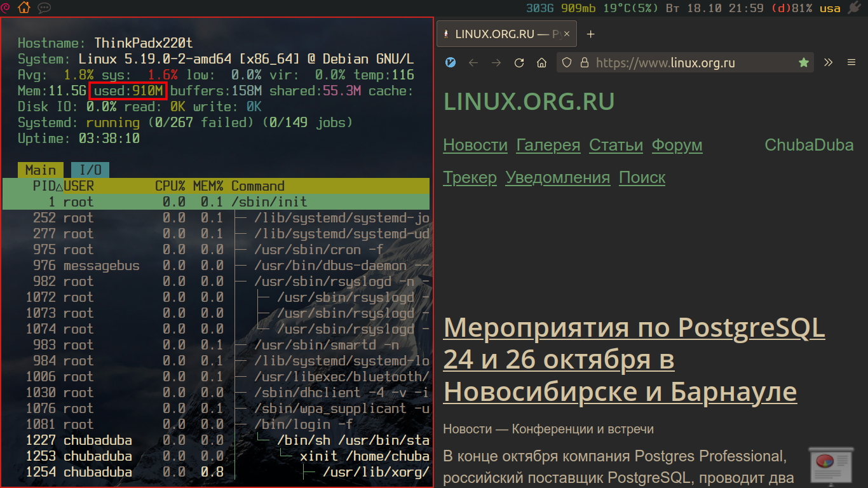
Task: Go back one page in browser
Action: 473,62
